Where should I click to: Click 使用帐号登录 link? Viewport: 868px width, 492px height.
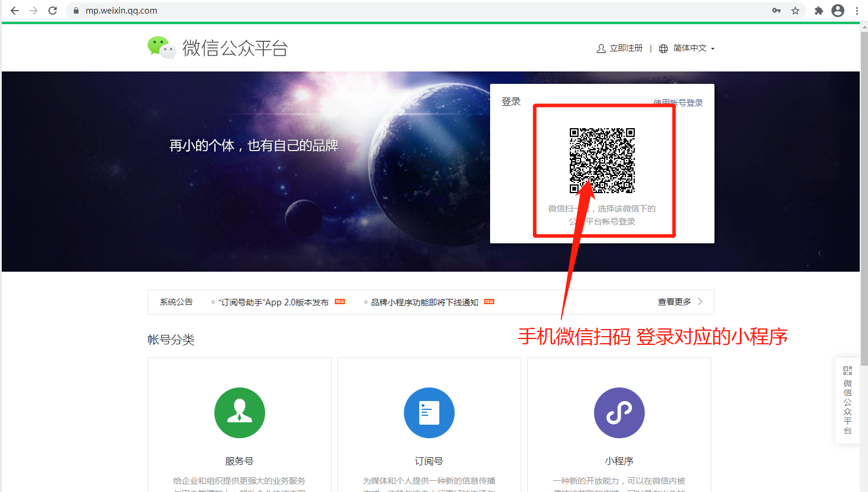[x=678, y=103]
